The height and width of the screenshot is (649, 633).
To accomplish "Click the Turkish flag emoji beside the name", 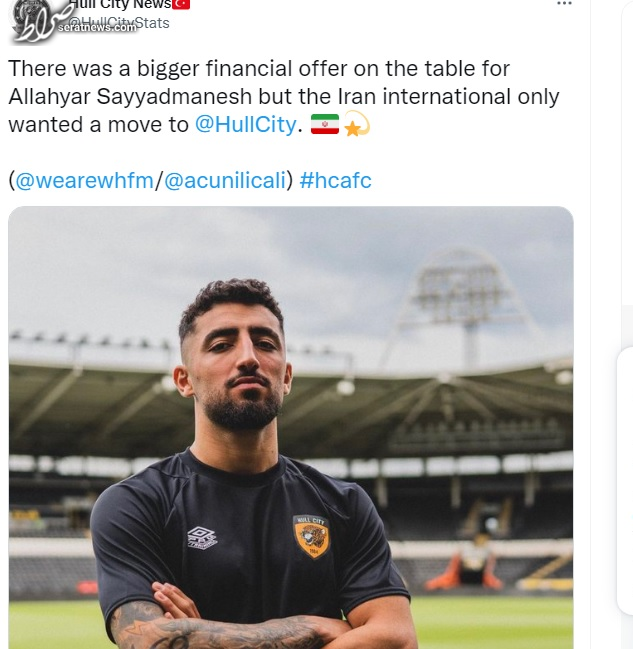I will coord(181,4).
